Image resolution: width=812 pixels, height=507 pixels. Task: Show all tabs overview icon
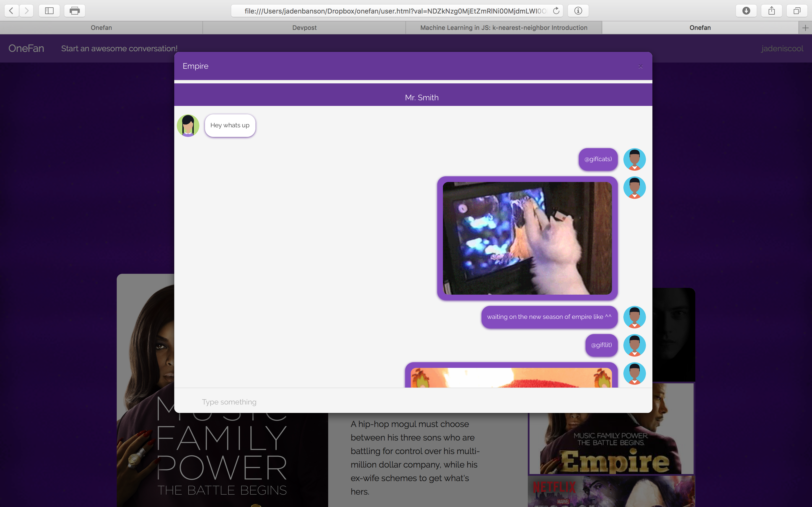click(x=797, y=11)
